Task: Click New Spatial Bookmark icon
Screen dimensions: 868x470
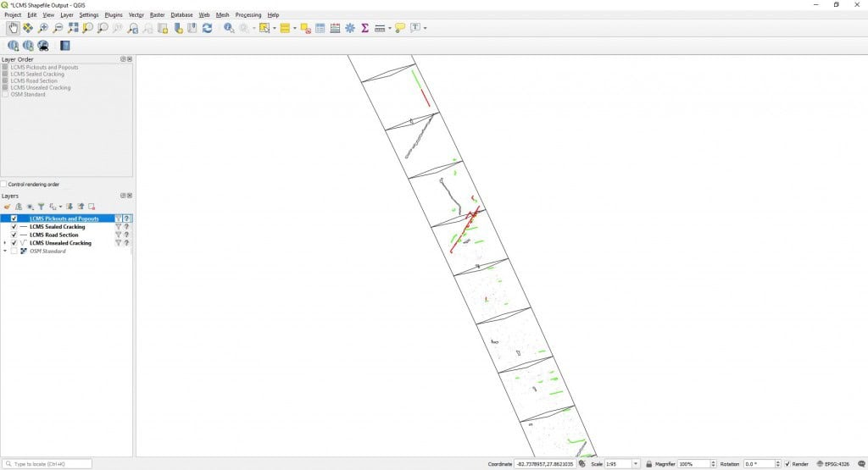Action: coord(178,28)
